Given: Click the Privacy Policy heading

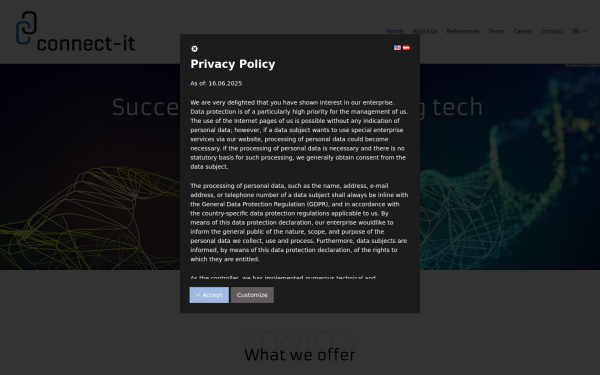Looking at the screenshot, I should coord(233,64).
